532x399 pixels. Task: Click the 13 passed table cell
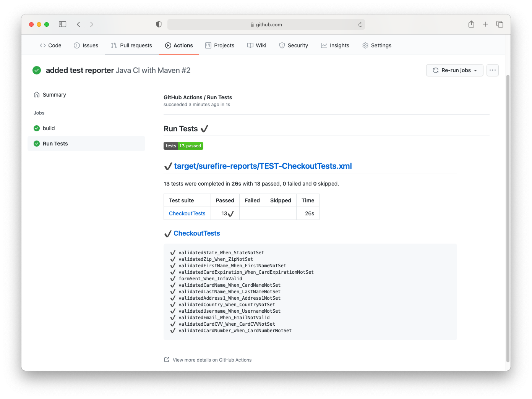pyautogui.click(x=225, y=213)
